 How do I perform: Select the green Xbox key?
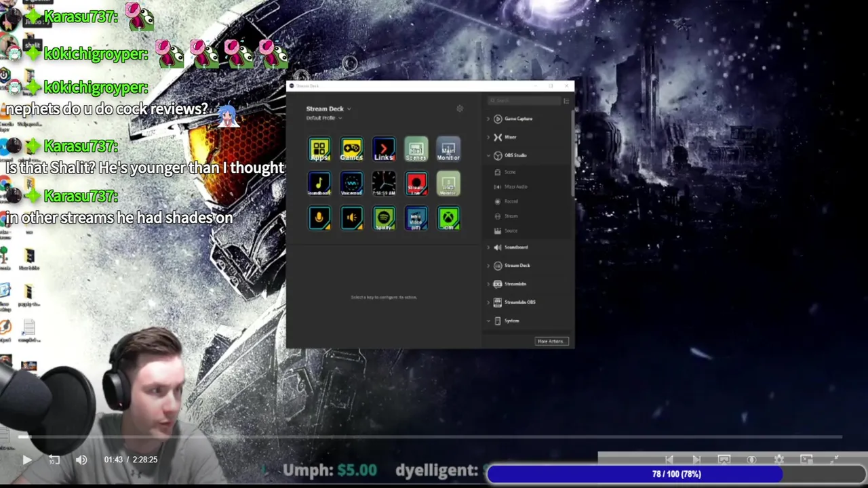point(448,218)
